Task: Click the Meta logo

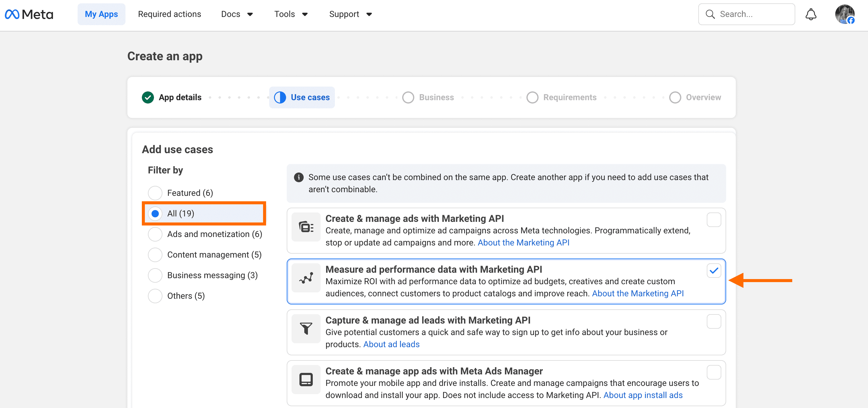Action: tap(29, 14)
